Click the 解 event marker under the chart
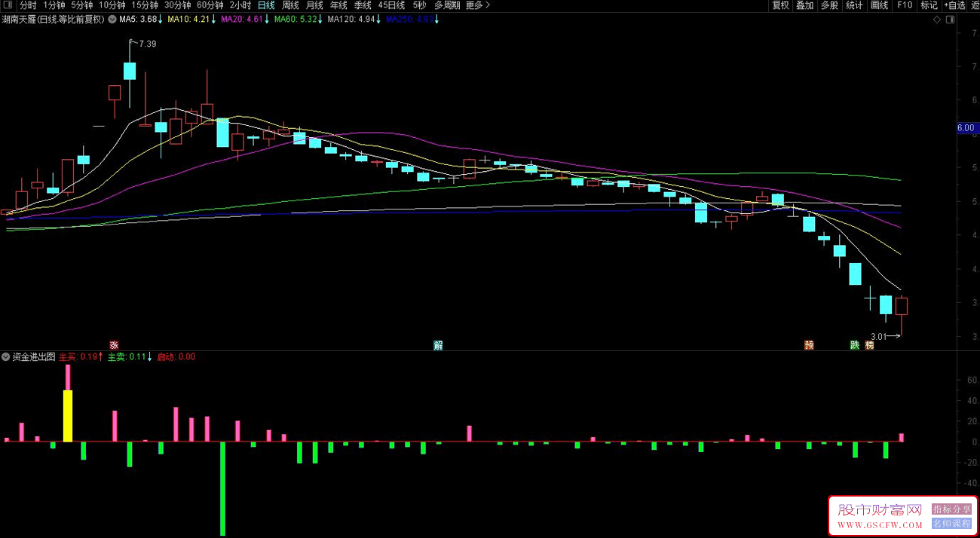The image size is (980, 538). pos(438,345)
